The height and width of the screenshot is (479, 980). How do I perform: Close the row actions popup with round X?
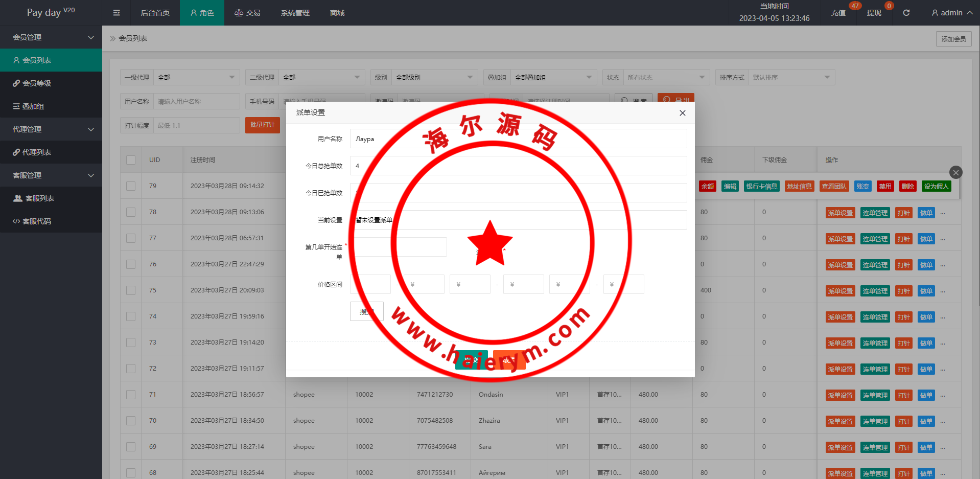pos(955,172)
